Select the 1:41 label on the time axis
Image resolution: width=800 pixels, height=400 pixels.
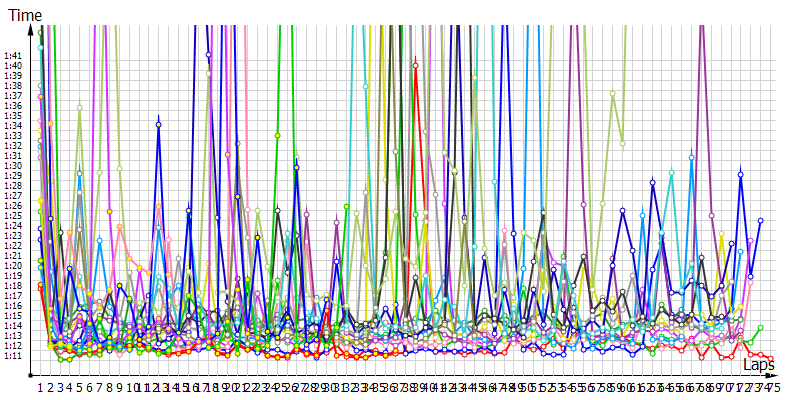13,55
